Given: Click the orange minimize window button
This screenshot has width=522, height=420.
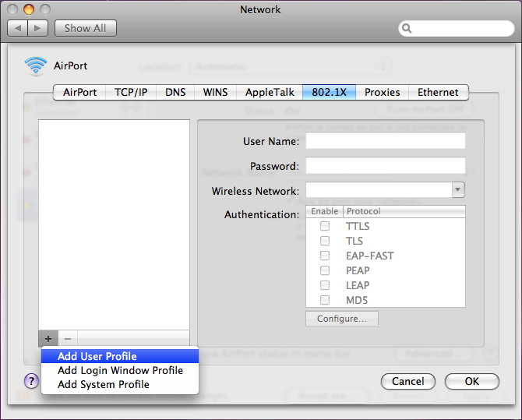Looking at the screenshot, I should point(29,9).
